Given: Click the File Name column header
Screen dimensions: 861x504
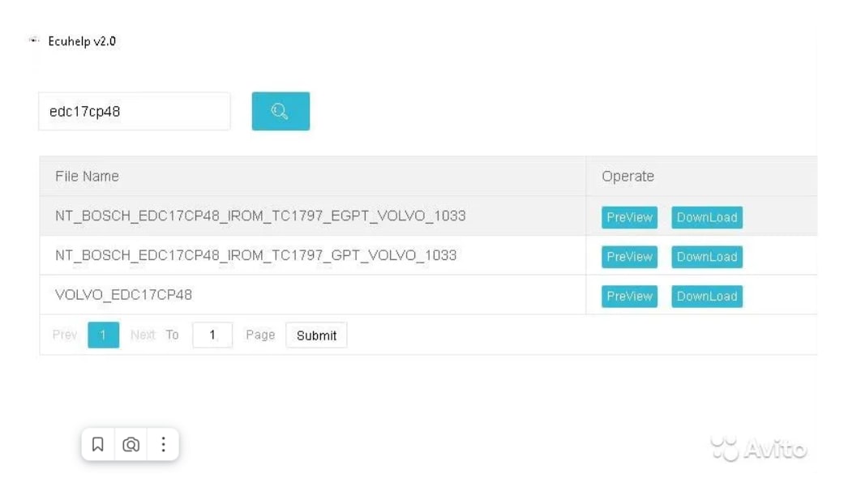Looking at the screenshot, I should pyautogui.click(x=87, y=176).
